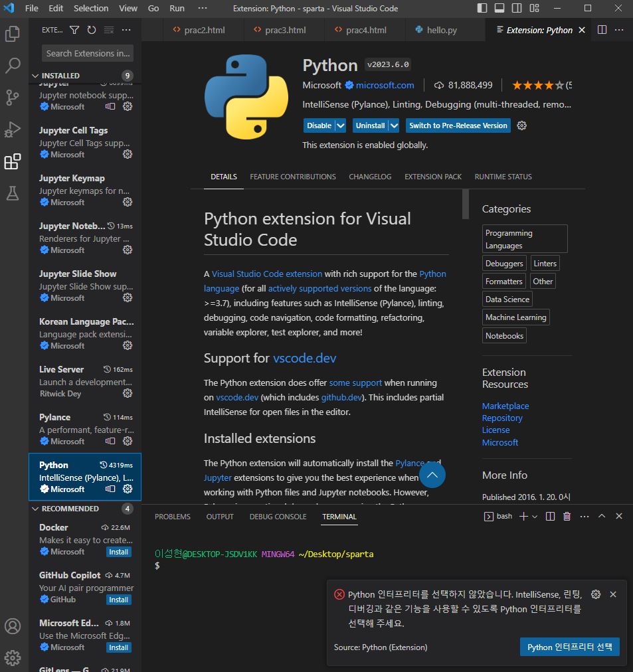Switch to the hello.py tab

coord(445,30)
